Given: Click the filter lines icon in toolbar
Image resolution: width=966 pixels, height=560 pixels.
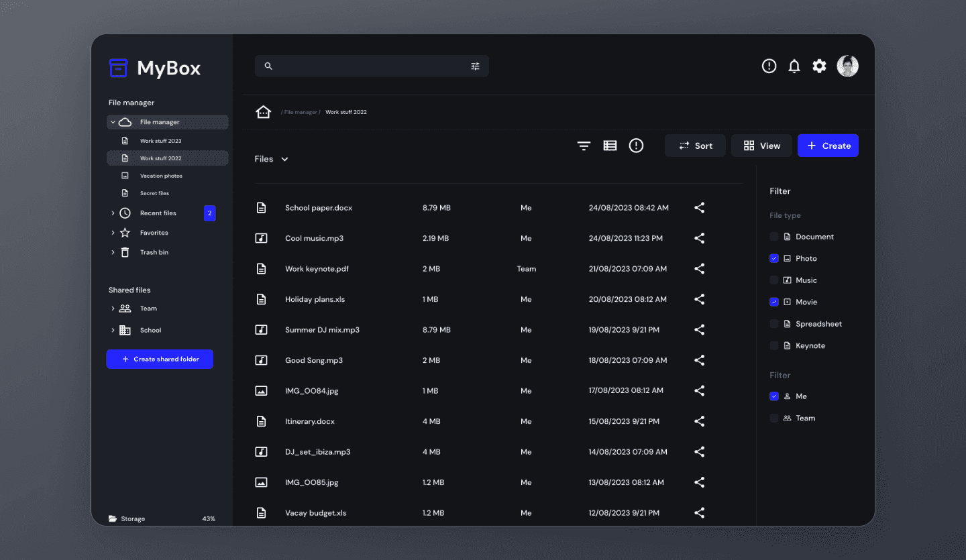Looking at the screenshot, I should 584,146.
